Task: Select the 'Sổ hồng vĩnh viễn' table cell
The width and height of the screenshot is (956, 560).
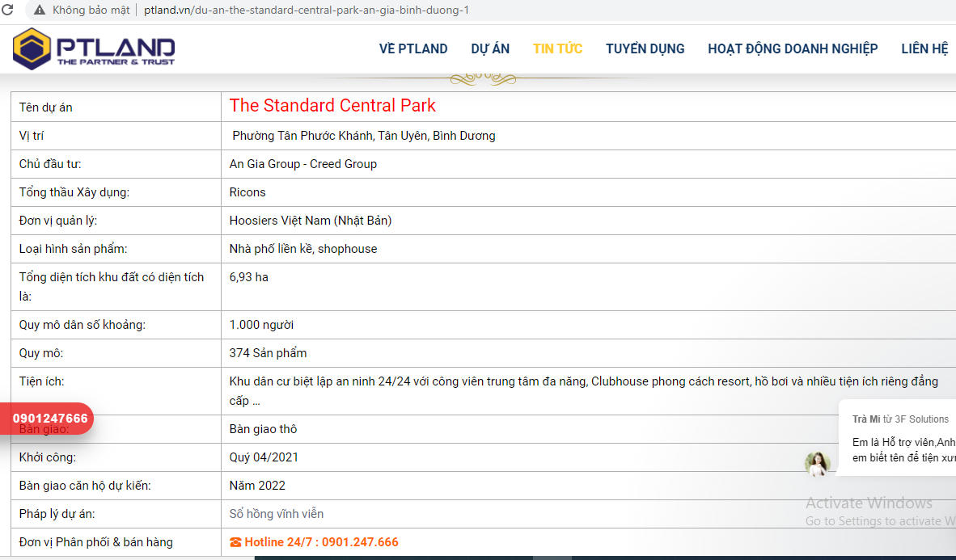Action: pos(275,513)
